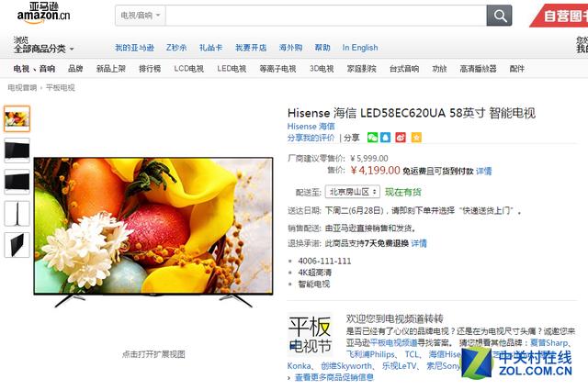588x390 pixels.
Task: Select the first colorful TV thumbnail
Action: click(x=17, y=118)
